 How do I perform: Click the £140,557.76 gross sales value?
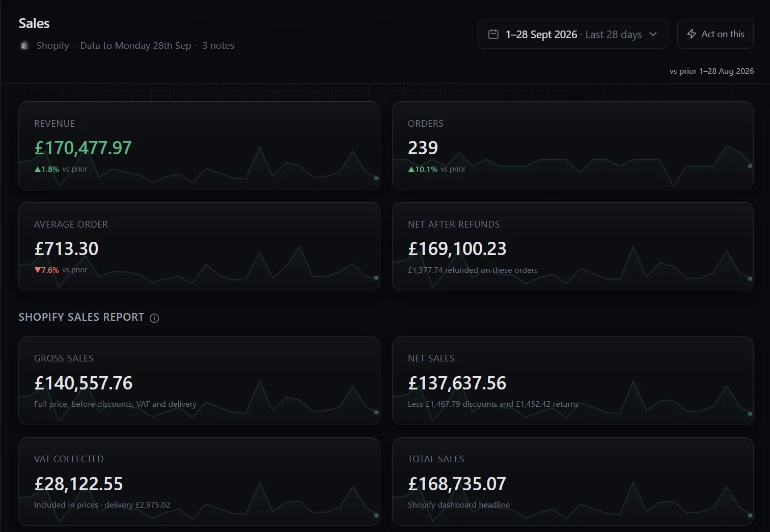83,383
